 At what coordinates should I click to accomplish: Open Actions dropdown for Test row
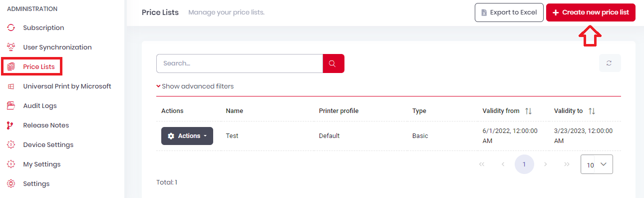coord(187,136)
